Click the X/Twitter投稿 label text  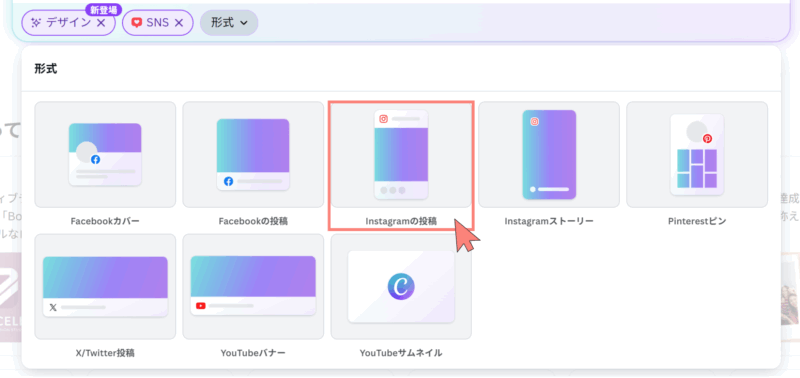click(105, 353)
